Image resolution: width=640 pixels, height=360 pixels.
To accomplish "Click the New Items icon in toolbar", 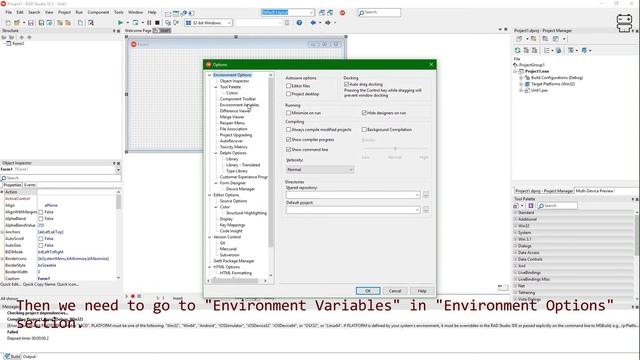I will [x=8, y=23].
